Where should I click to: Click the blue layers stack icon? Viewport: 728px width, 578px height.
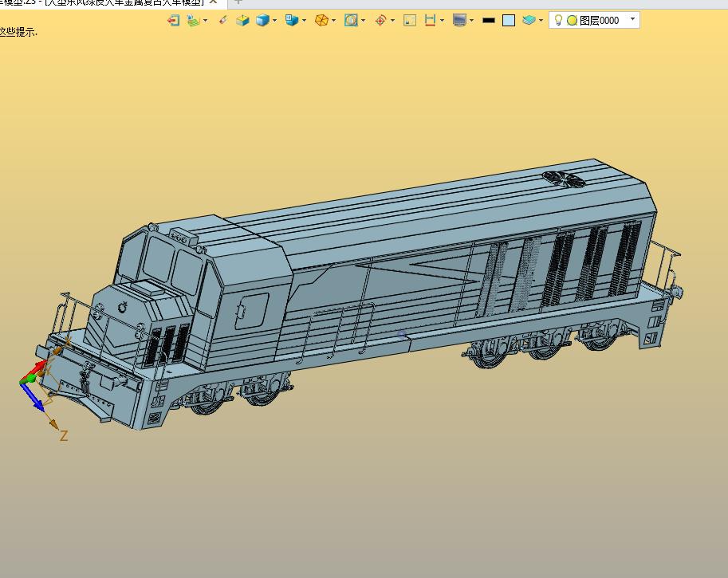(529, 21)
